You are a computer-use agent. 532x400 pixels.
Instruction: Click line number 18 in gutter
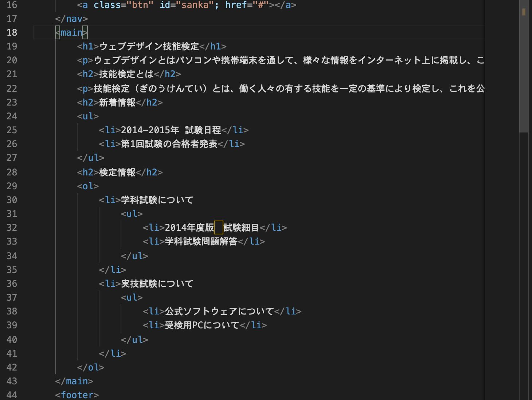[12, 32]
